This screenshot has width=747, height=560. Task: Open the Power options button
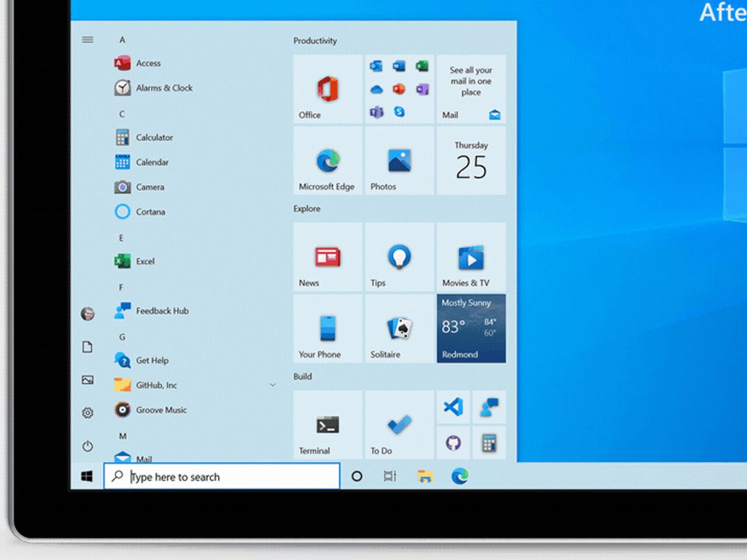[88, 446]
